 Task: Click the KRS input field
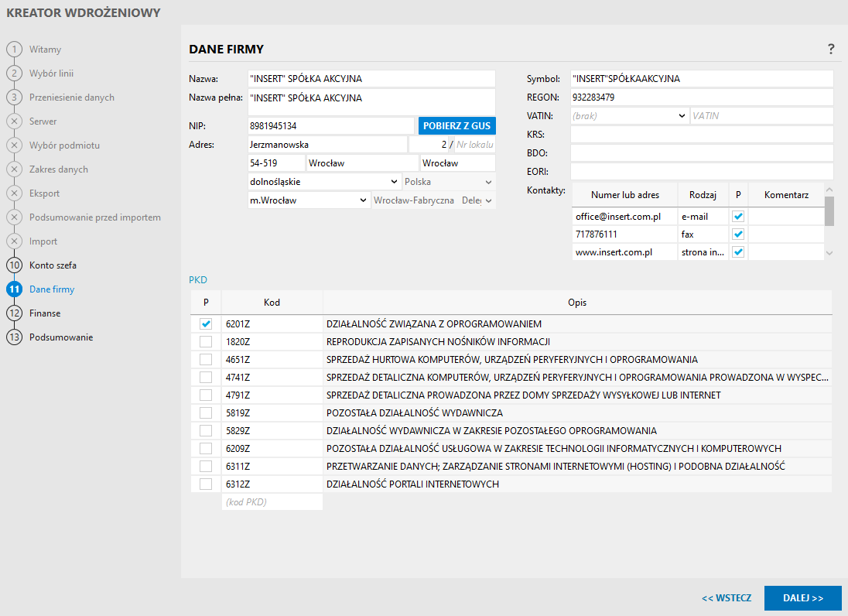(x=702, y=134)
